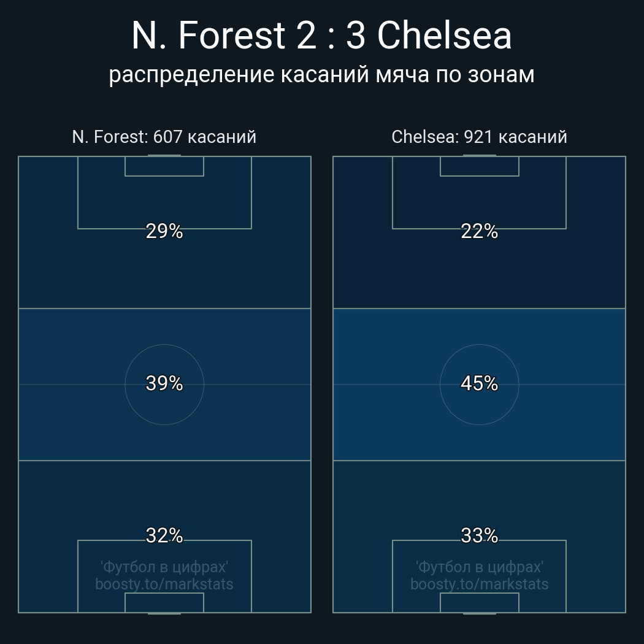Click Chelsea's 33% defensive third label
The height and width of the screenshot is (644, 644).
click(x=479, y=535)
